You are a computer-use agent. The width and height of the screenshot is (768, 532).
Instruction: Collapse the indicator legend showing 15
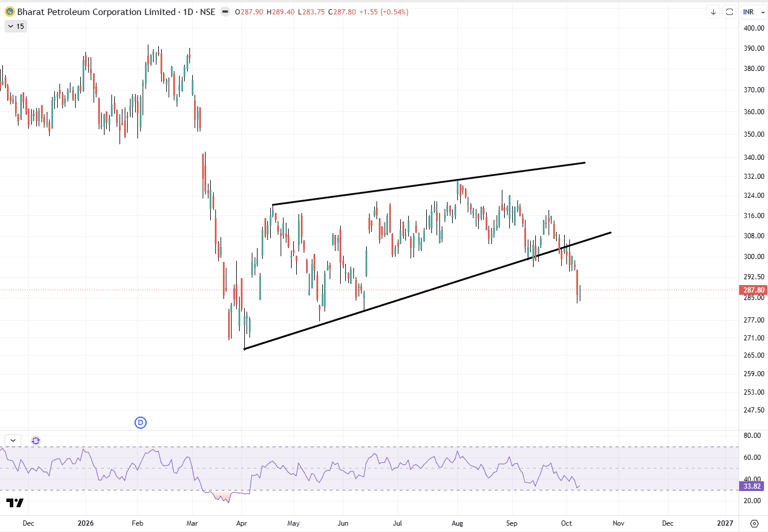(16, 26)
